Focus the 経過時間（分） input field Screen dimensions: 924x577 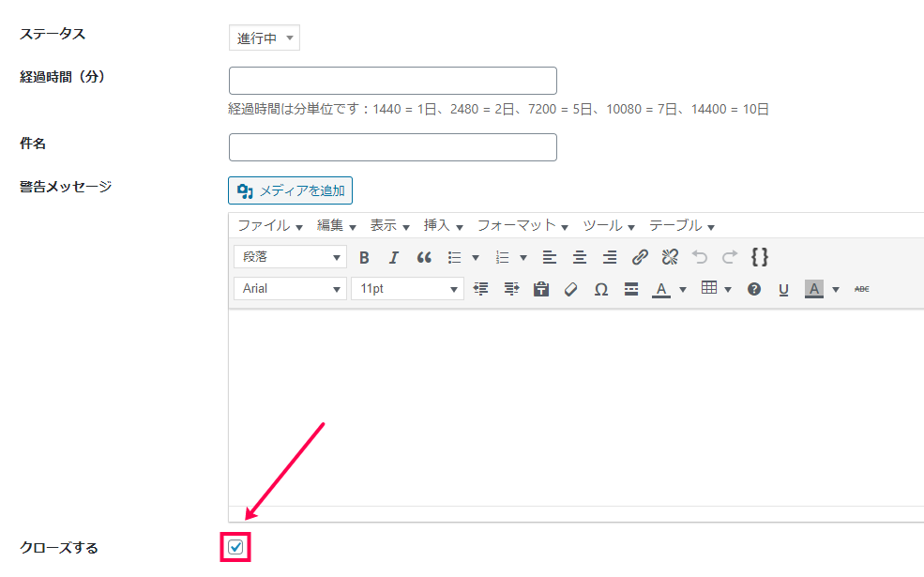(393, 81)
